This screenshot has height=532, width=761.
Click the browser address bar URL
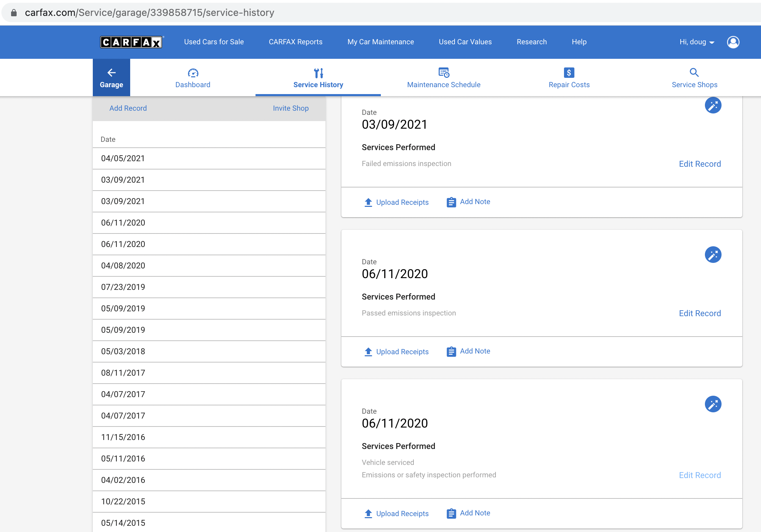tap(150, 13)
